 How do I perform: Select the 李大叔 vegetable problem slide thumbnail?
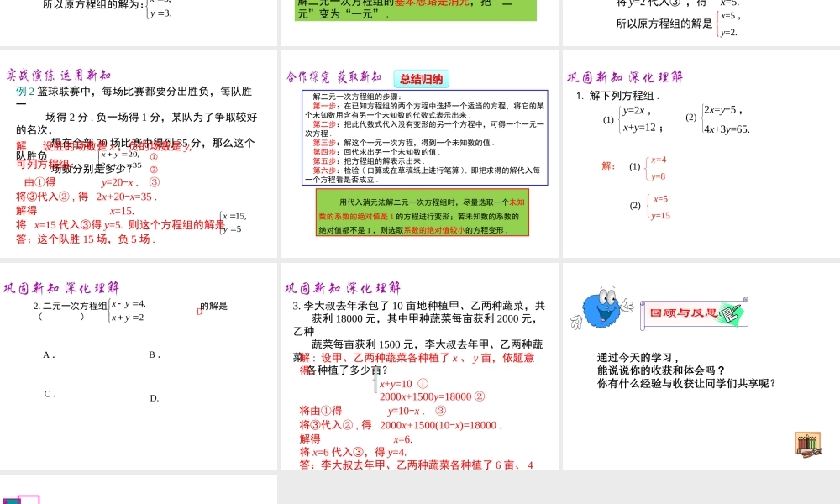click(x=420, y=366)
